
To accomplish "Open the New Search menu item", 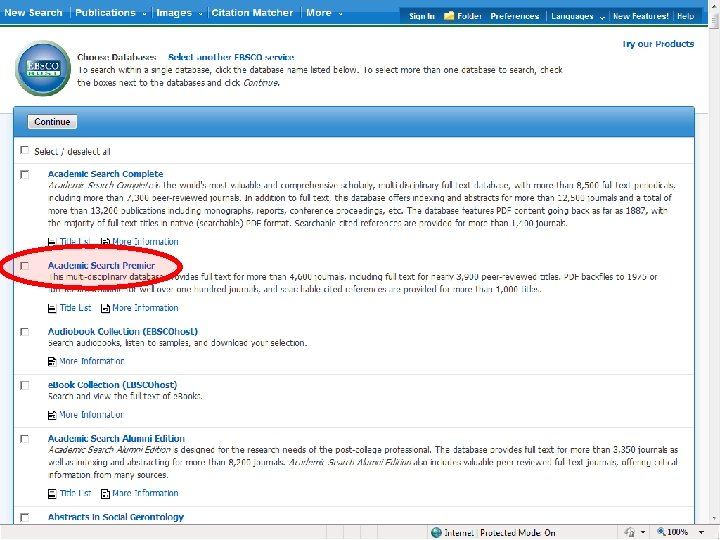I will (x=33, y=13).
